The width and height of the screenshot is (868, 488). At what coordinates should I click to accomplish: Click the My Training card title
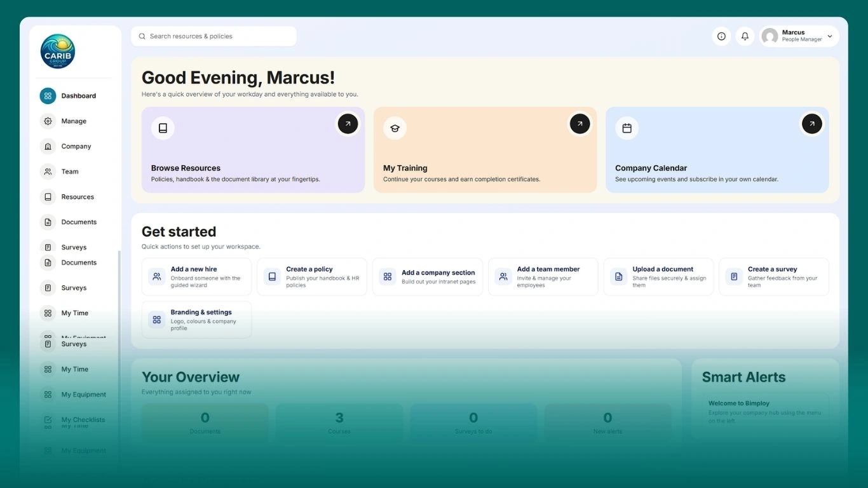(x=405, y=168)
